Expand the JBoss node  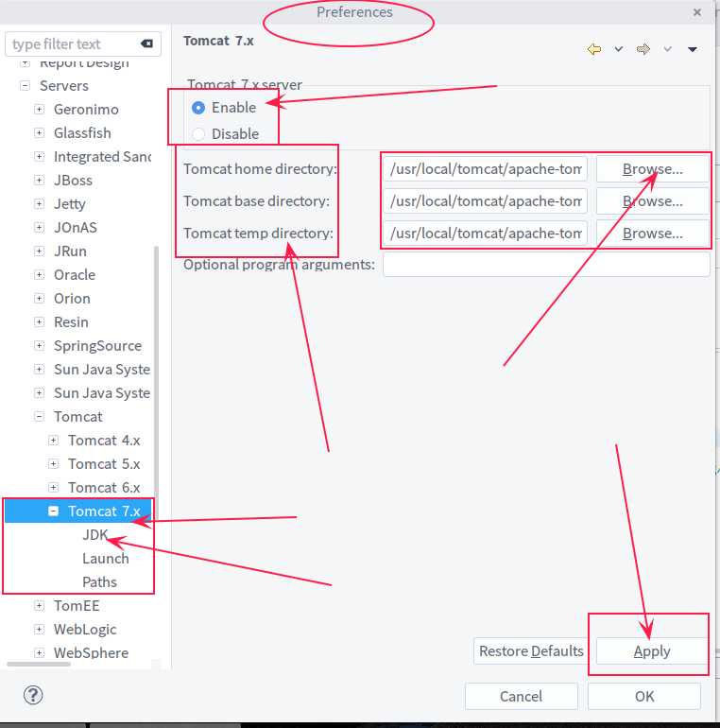click(40, 181)
